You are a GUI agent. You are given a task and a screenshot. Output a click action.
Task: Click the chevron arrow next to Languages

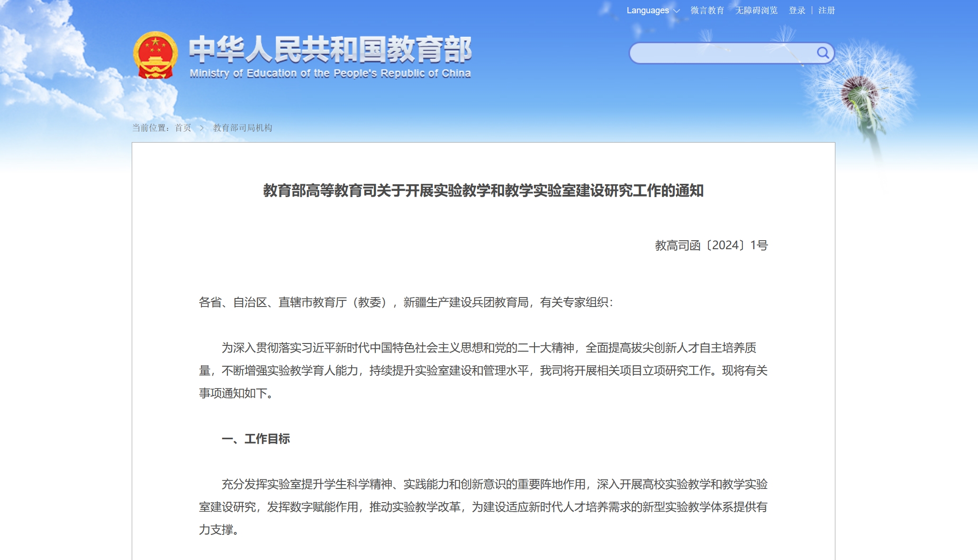pyautogui.click(x=677, y=11)
